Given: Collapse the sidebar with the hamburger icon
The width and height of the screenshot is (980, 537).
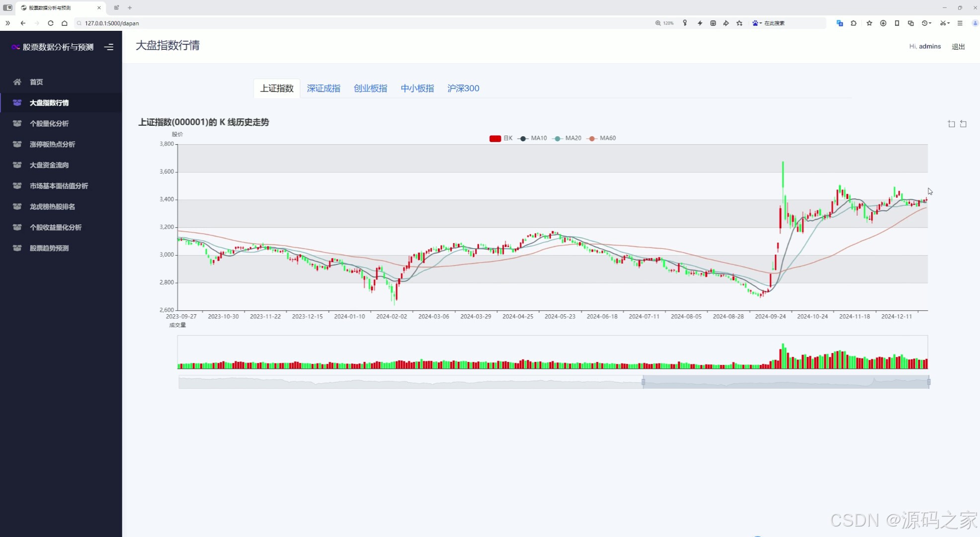Looking at the screenshot, I should click(109, 47).
